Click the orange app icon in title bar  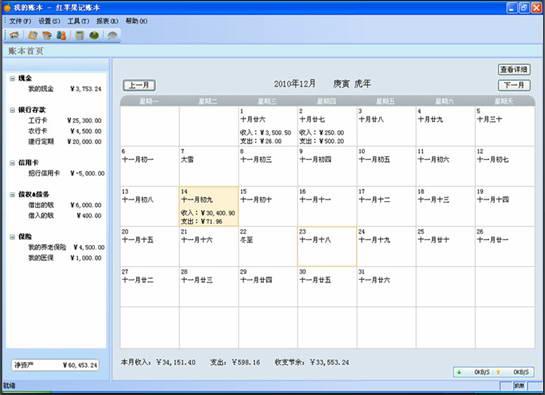[x=7, y=7]
